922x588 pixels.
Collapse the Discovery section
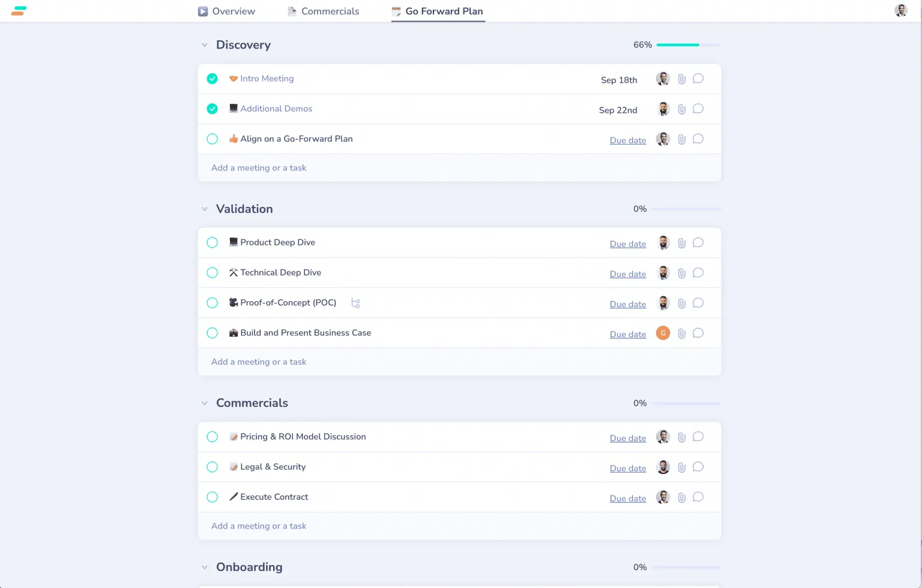(205, 45)
